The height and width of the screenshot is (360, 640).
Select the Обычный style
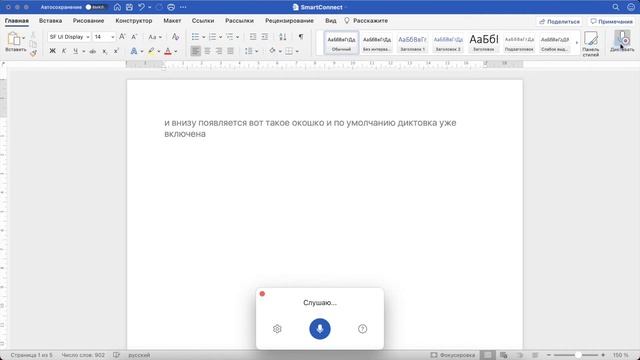click(x=341, y=42)
